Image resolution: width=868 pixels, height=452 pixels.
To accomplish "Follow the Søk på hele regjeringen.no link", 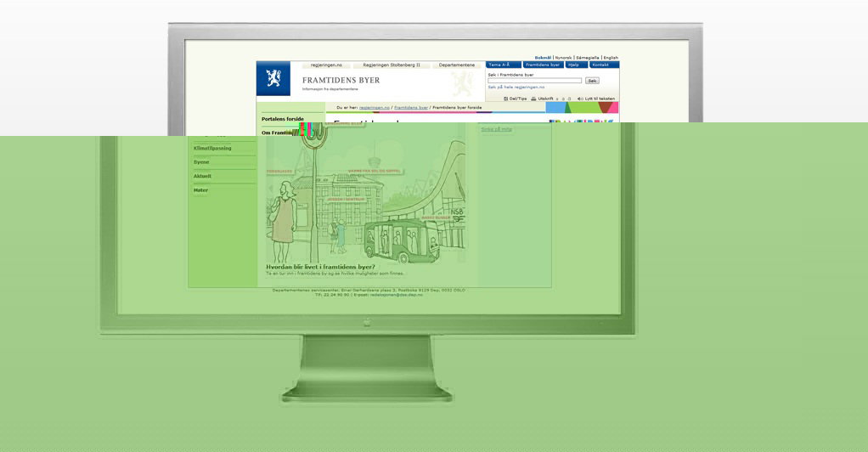I will pos(516,87).
